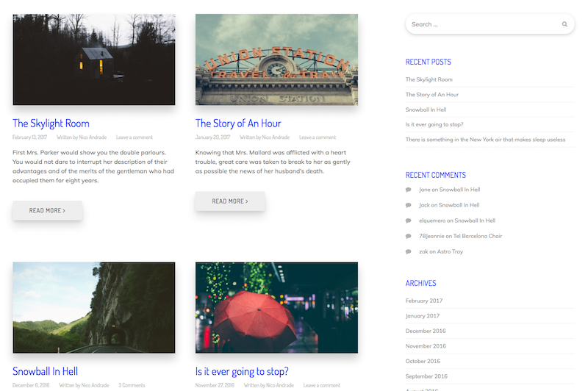The width and height of the screenshot is (588, 391).
Task: Click Read More under The Story of An Hour
Action: point(230,201)
